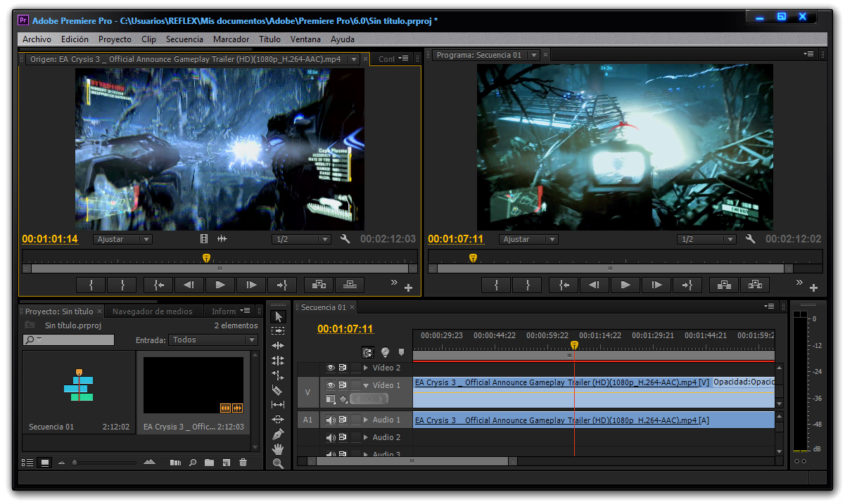Image resolution: width=845 pixels, height=504 pixels.
Task: Expand the Audio 2 track
Action: coord(366,437)
